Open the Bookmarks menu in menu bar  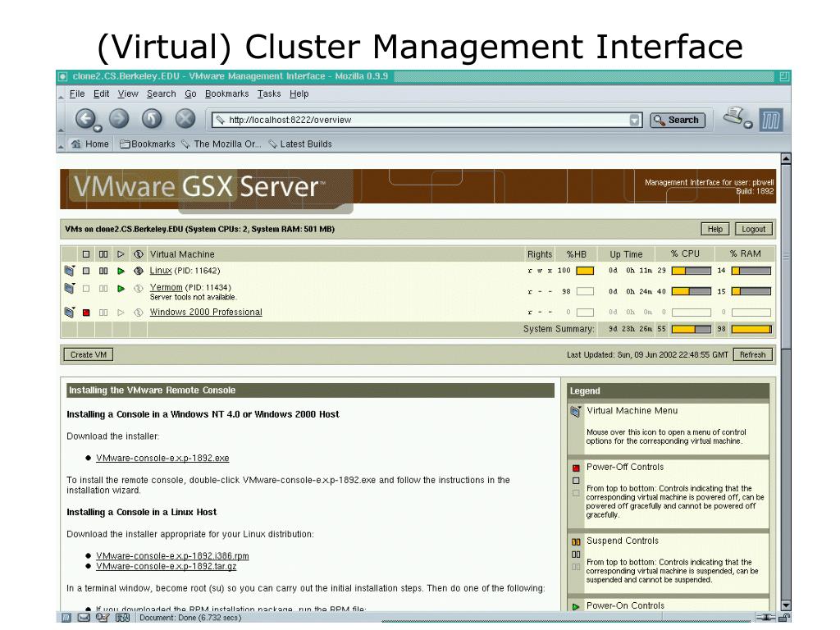coord(226,94)
